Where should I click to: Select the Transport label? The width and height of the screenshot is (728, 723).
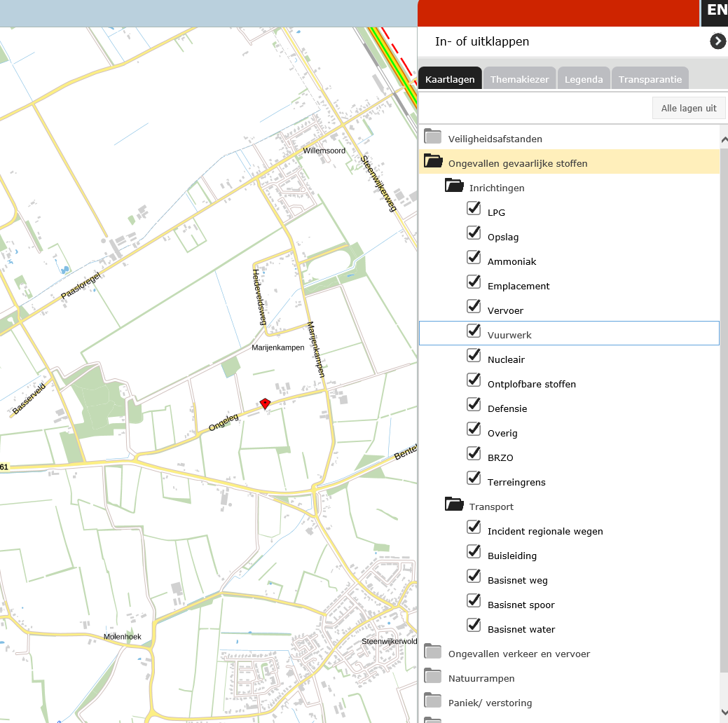491,507
